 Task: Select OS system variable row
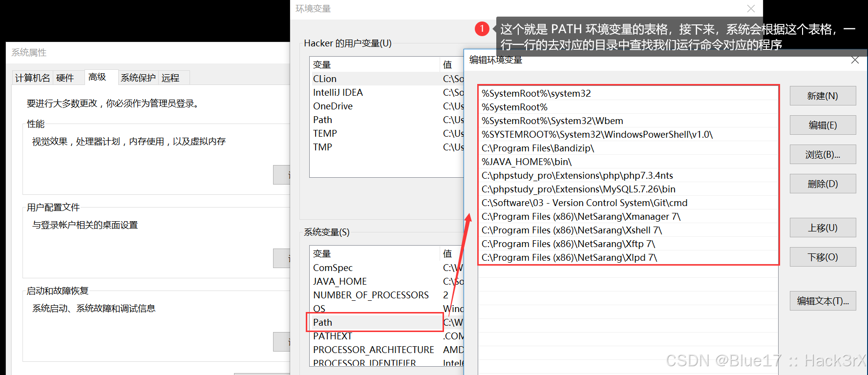tap(387, 309)
